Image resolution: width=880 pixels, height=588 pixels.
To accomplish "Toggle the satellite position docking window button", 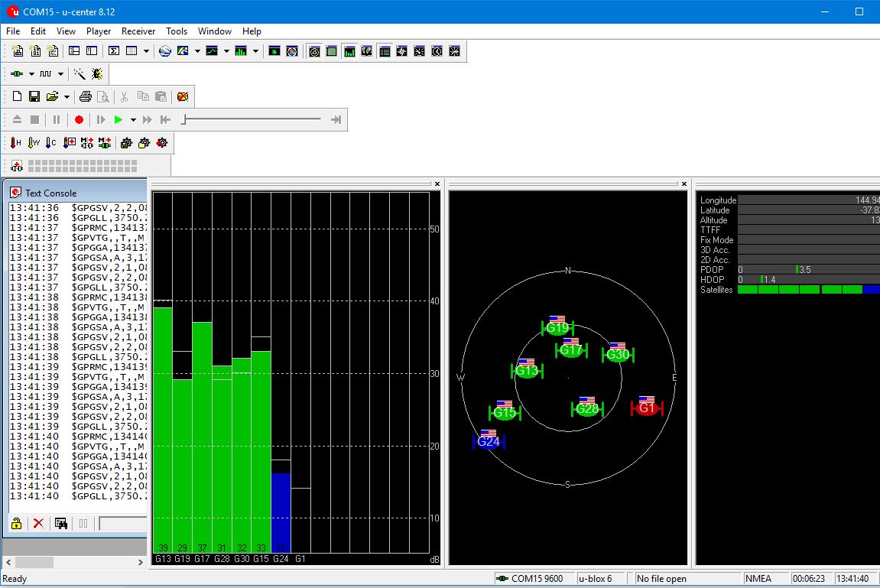I will click(x=314, y=51).
